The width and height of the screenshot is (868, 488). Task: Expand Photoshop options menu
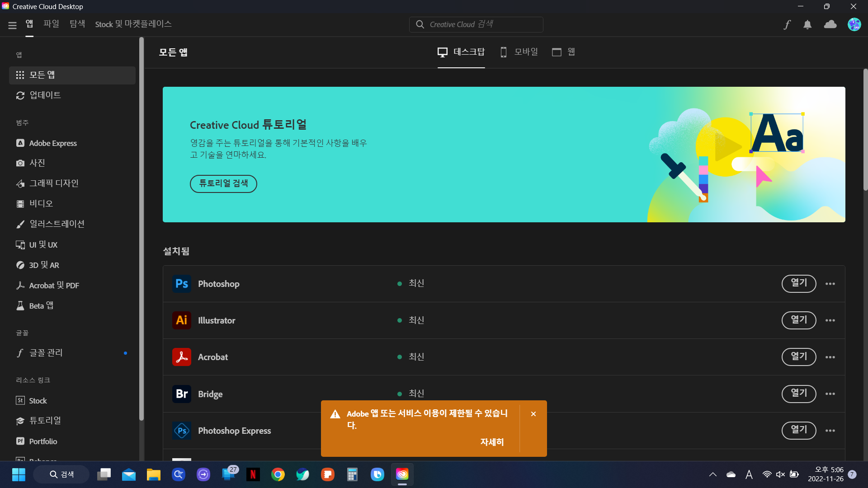830,284
